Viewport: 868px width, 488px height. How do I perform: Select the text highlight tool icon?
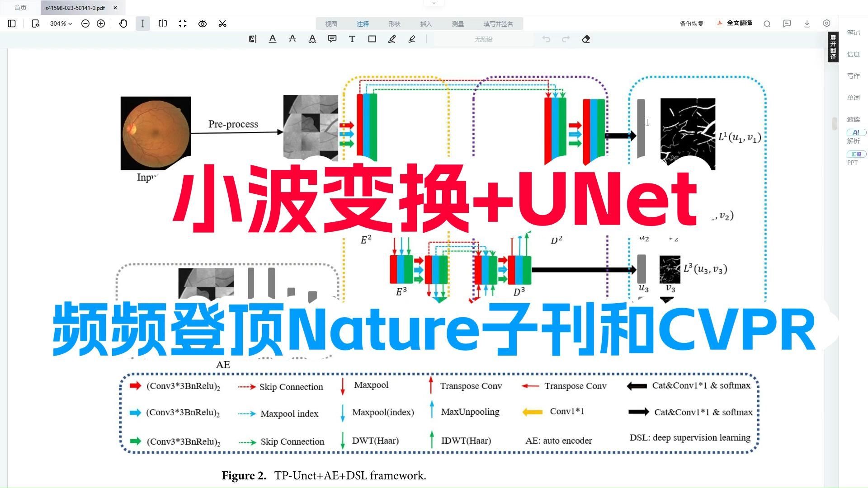pyautogui.click(x=253, y=39)
